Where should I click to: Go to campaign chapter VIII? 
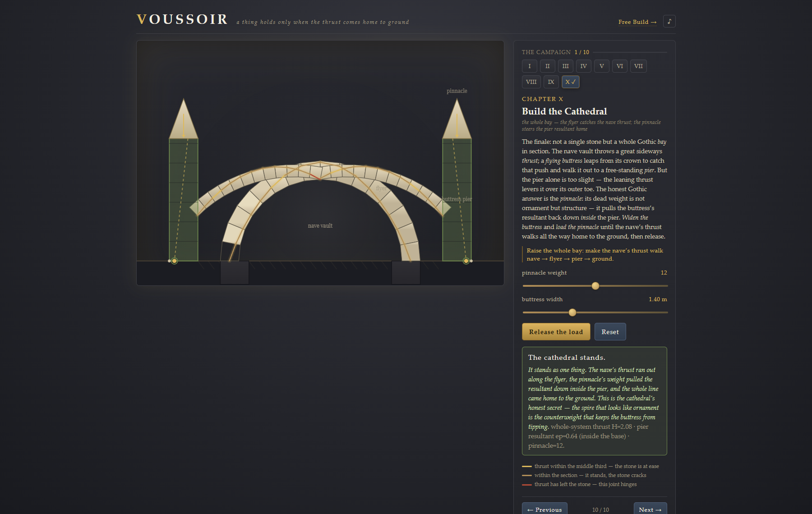(531, 82)
